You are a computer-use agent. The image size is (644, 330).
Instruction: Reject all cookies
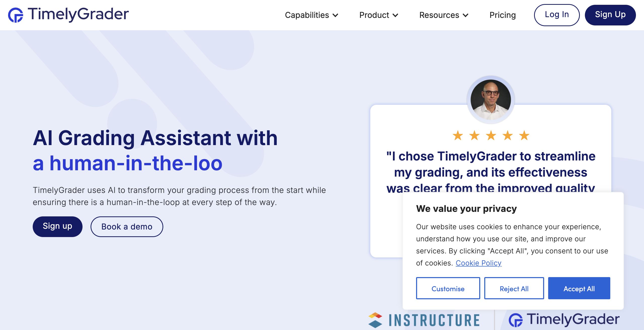514,288
